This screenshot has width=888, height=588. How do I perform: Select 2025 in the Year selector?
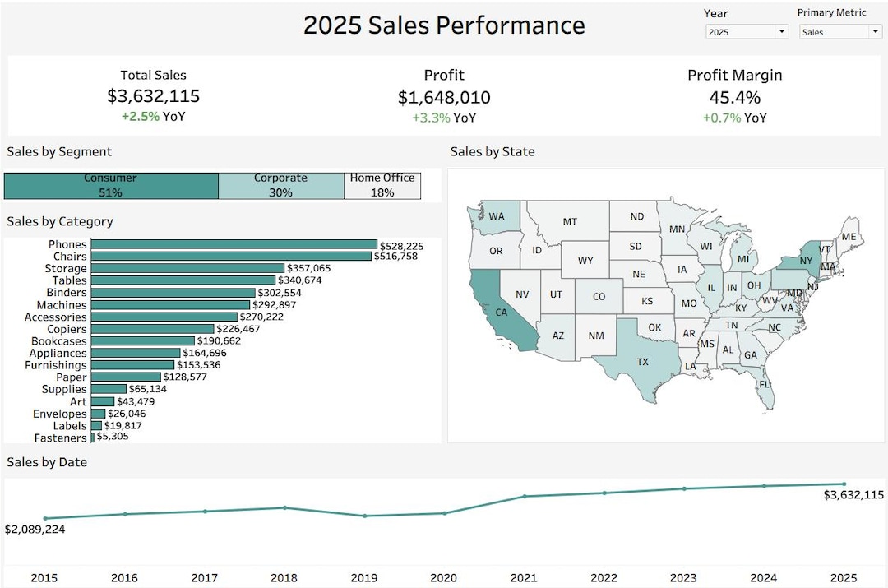[x=744, y=31]
